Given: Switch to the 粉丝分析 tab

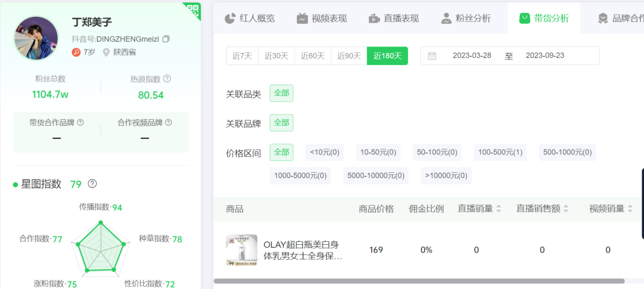Looking at the screenshot, I should click(x=466, y=18).
